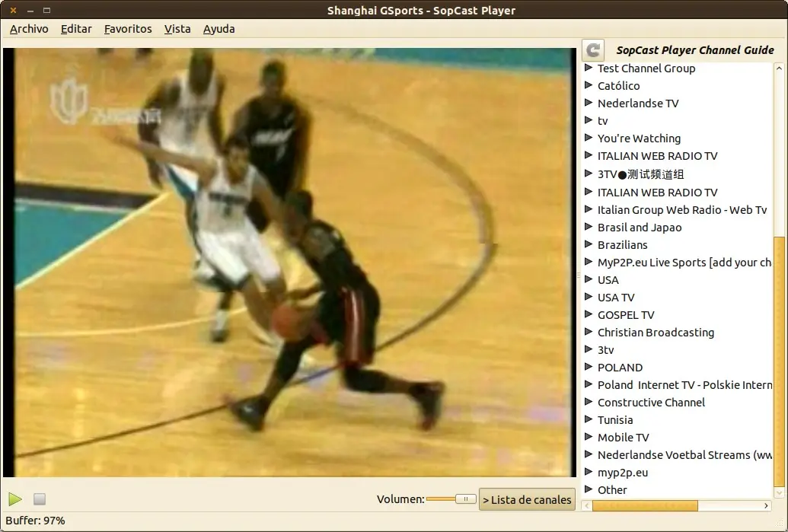This screenshot has width=788, height=532.
Task: Expand the Test Channel Group arrow
Action: coord(589,68)
